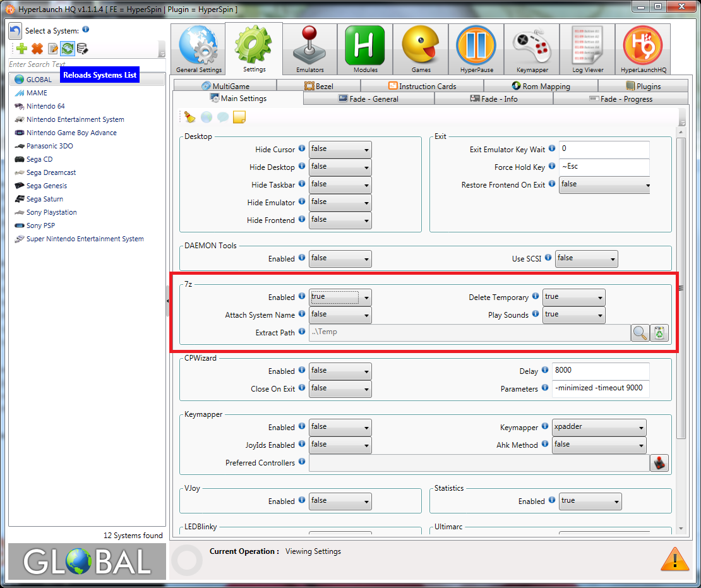Browse Extract Path with magnifier icon

click(640, 333)
